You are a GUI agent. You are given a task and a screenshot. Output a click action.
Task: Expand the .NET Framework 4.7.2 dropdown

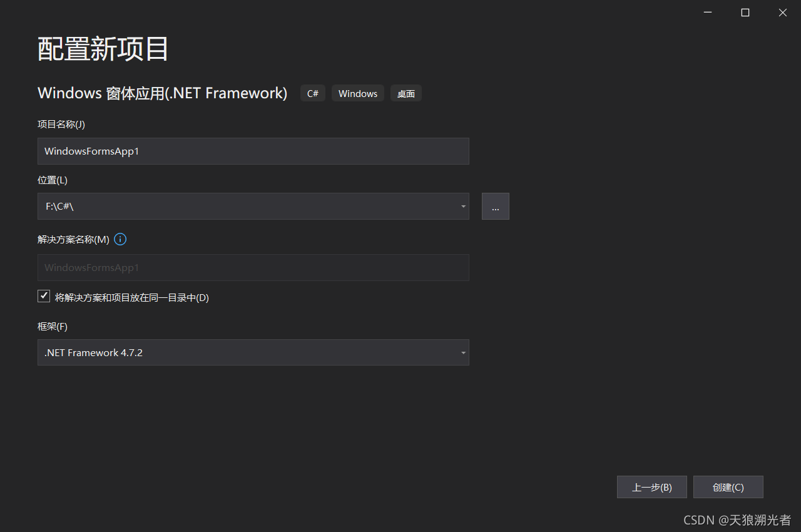click(x=463, y=352)
